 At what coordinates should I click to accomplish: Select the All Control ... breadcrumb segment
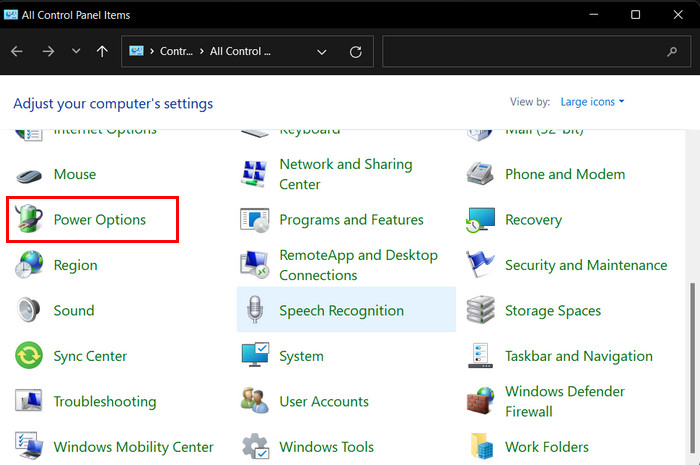point(240,51)
